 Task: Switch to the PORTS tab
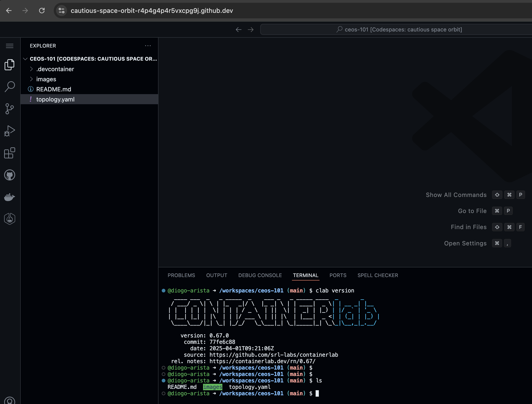[338, 275]
